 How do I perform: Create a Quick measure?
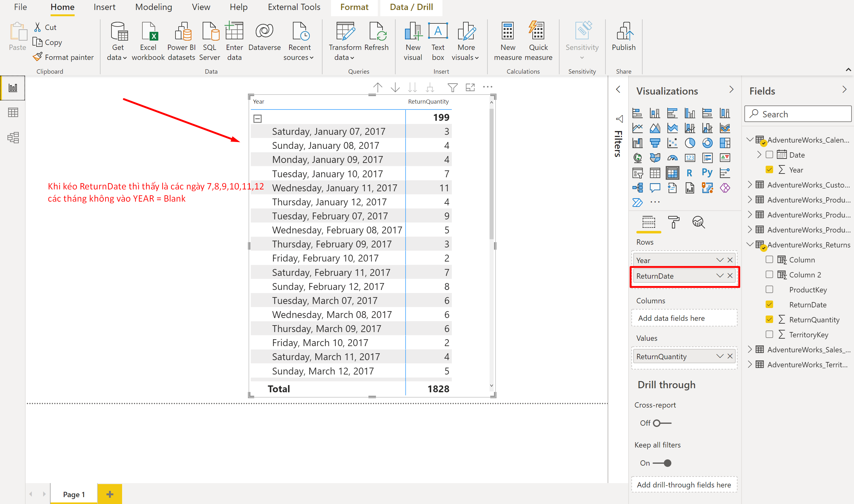pos(538,41)
